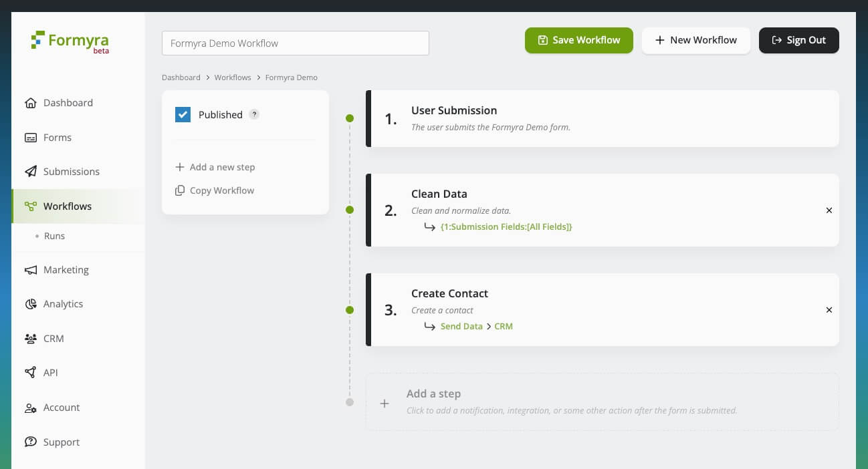Navigate to Workflows in the breadcrumb
The width and height of the screenshot is (868, 469).
click(233, 77)
